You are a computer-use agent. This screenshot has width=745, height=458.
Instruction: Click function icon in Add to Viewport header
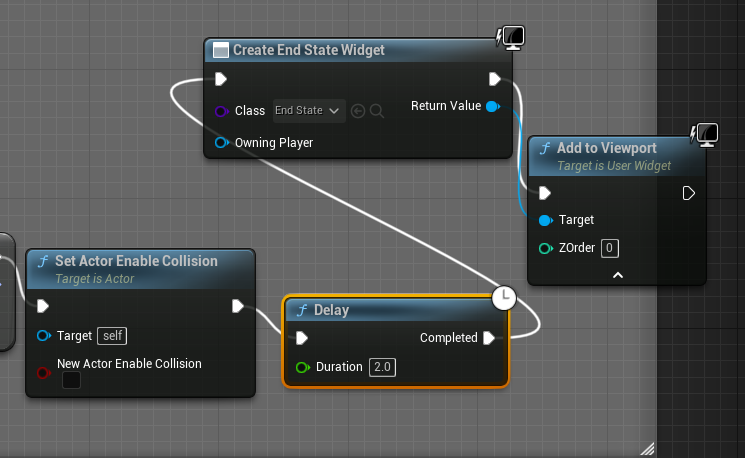[x=545, y=148]
